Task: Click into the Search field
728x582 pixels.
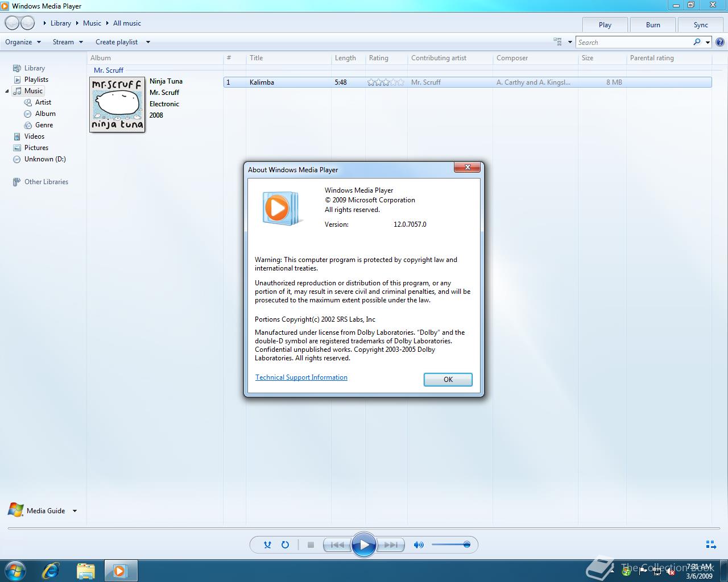Action: [x=634, y=42]
